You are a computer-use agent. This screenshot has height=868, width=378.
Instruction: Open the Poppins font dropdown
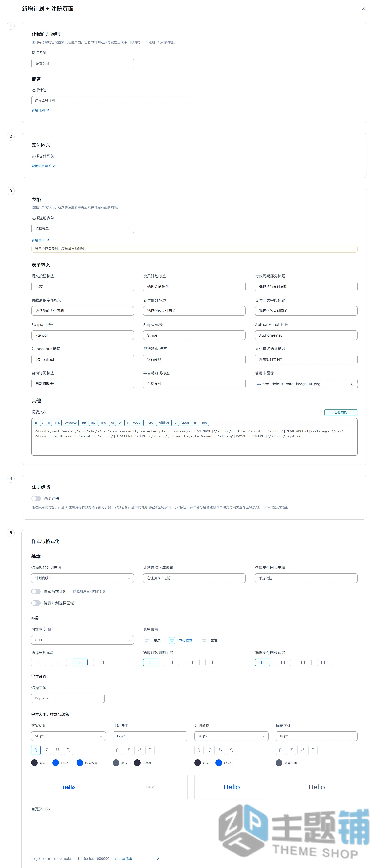[x=68, y=698]
